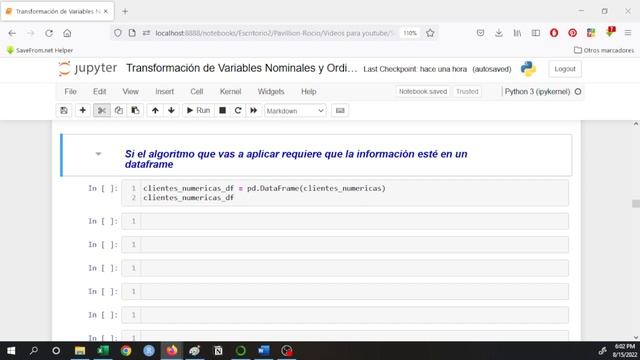This screenshot has width=640, height=360.
Task: Toggle browser sidebar icon
Action: pyautogui.click(x=536, y=33)
